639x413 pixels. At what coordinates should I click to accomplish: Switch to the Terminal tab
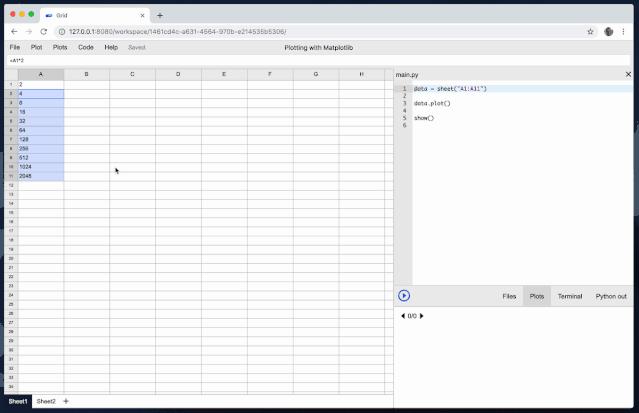tap(570, 296)
